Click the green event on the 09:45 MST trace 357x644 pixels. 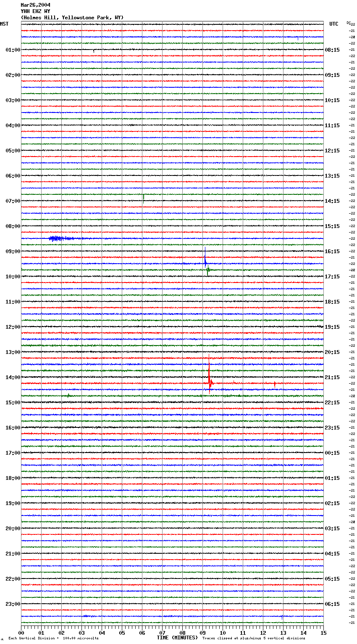208,270
